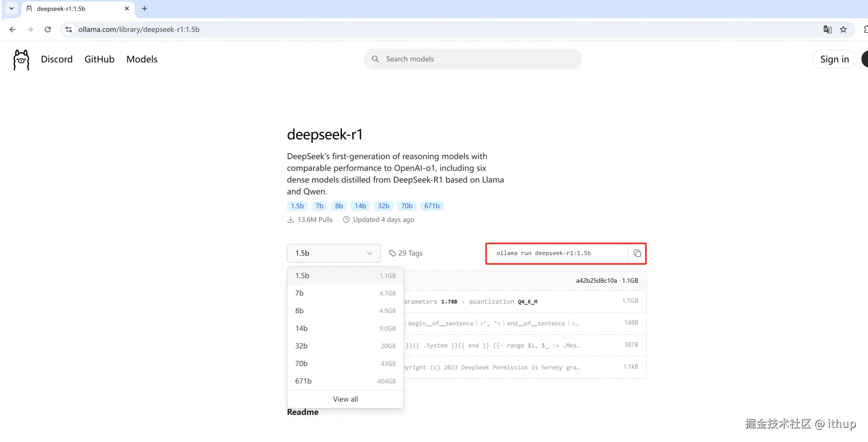Open the parameters 1.78B quantization row
The width and height of the screenshot is (868, 442).
[x=525, y=301]
